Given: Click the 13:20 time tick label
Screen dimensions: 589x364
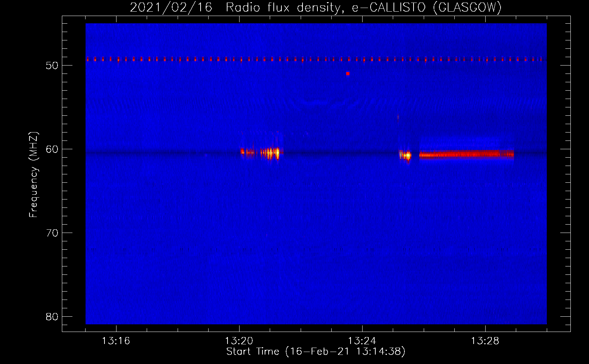Looking at the screenshot, I should (239, 341).
